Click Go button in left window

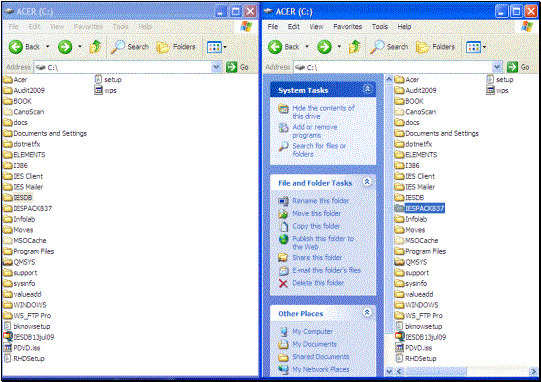coord(237,67)
